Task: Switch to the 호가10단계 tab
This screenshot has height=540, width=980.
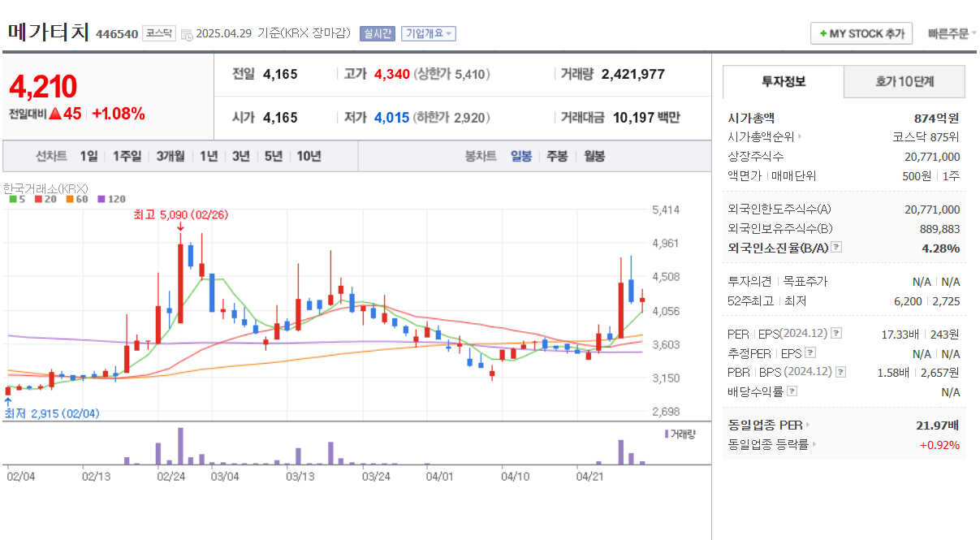Action: click(x=904, y=81)
